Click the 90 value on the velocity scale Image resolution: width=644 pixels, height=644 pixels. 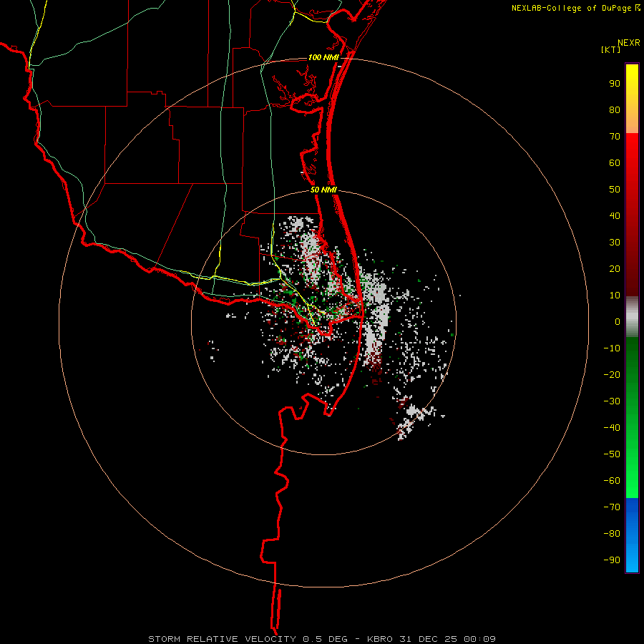(x=615, y=84)
